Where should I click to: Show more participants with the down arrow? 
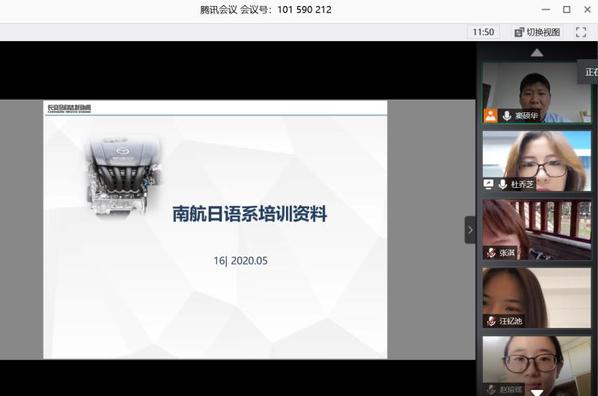point(537,393)
